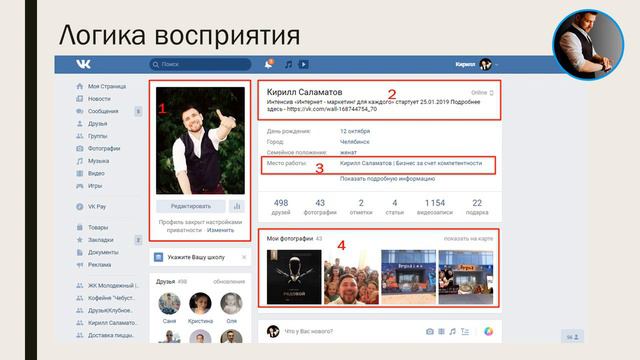This screenshot has width=640, height=360.
Task: Open Фотографии in sidebar
Action: [x=98, y=149]
